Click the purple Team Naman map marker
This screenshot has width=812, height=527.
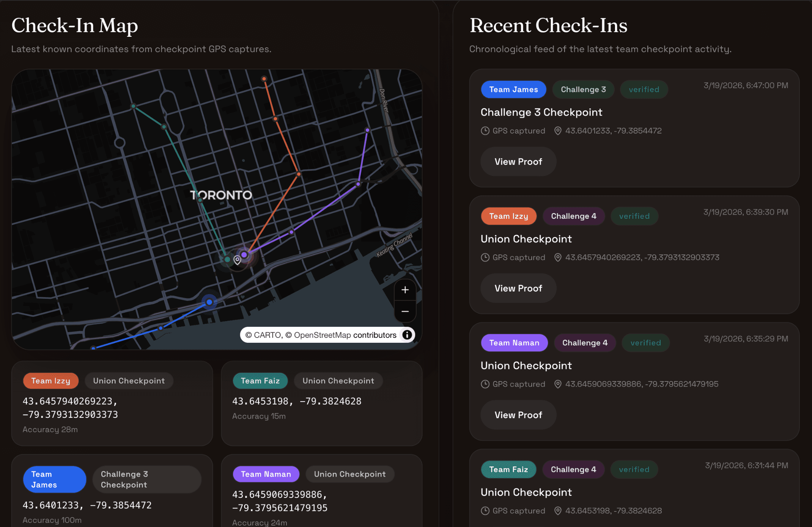click(x=244, y=255)
